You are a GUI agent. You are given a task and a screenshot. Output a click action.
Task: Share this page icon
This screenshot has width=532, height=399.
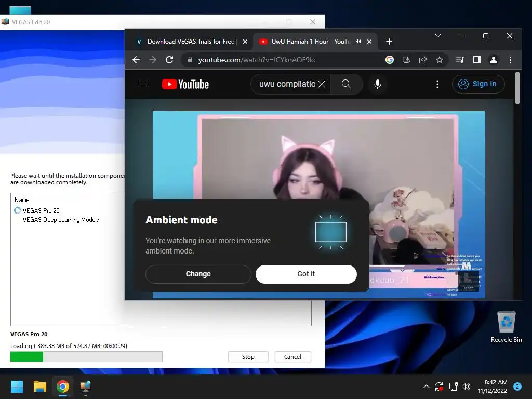coord(423,60)
